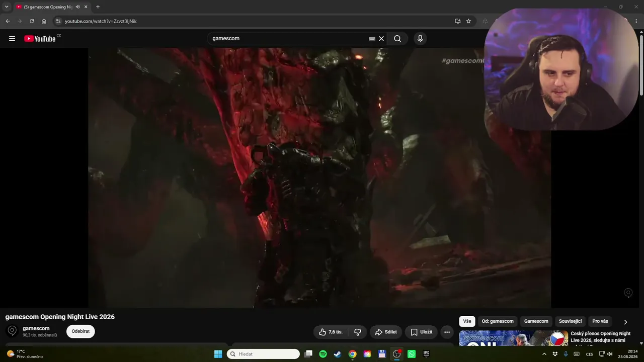Dislike the video with thumbs down
This screenshot has height=362, width=644.
click(358, 332)
